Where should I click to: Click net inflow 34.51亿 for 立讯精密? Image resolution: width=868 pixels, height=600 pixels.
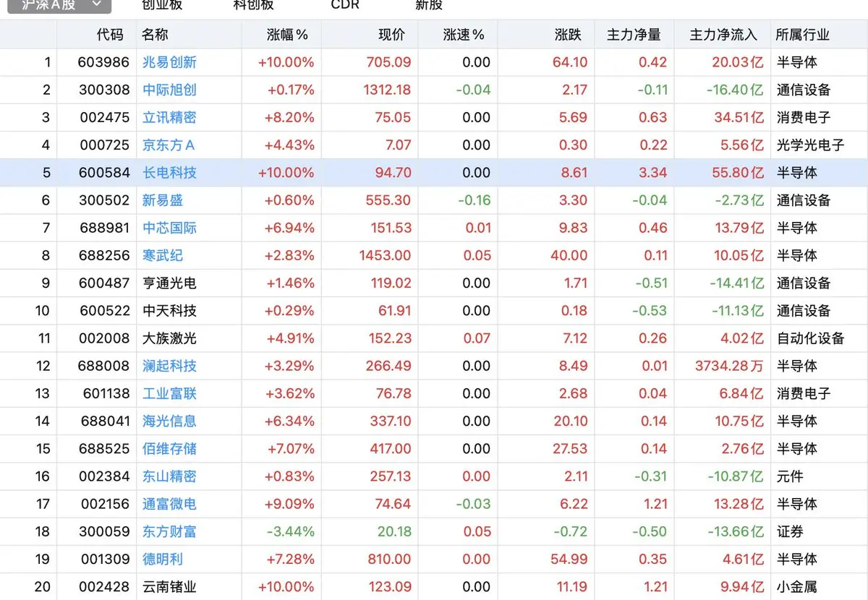[x=738, y=117]
